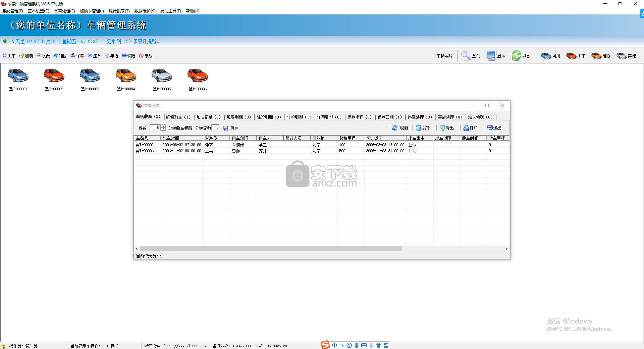This screenshot has height=349, width=644.
Task: Open the 维修 repair toolbar icon at left
Action: pyautogui.click(x=60, y=56)
